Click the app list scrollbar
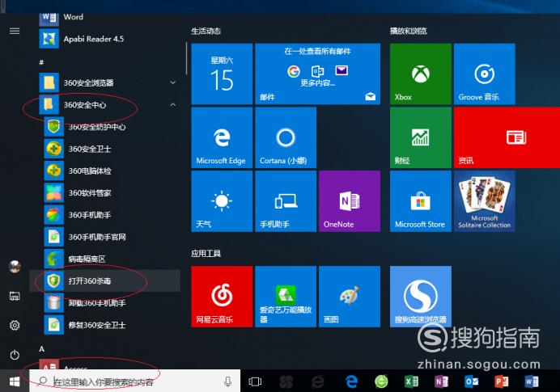 (x=186, y=59)
